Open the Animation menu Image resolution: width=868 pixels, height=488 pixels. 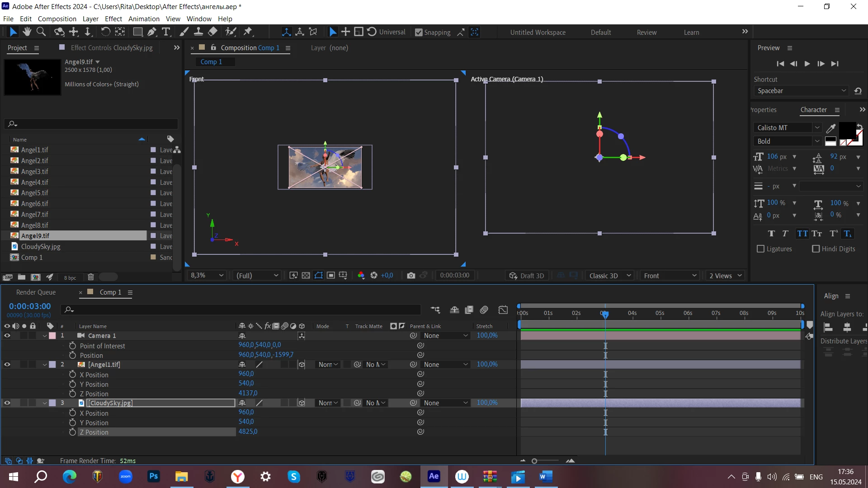click(x=144, y=19)
